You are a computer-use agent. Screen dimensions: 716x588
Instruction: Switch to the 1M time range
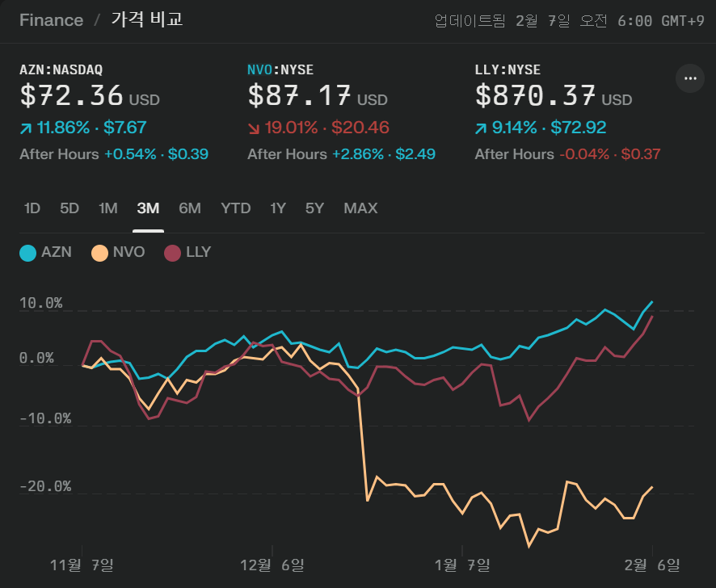108,208
